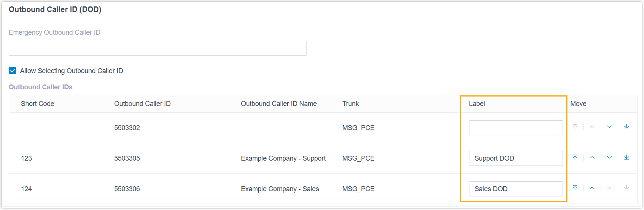This screenshot has height=210, width=644.
Task: Move Sales DOD row to the top
Action: [x=575, y=188]
